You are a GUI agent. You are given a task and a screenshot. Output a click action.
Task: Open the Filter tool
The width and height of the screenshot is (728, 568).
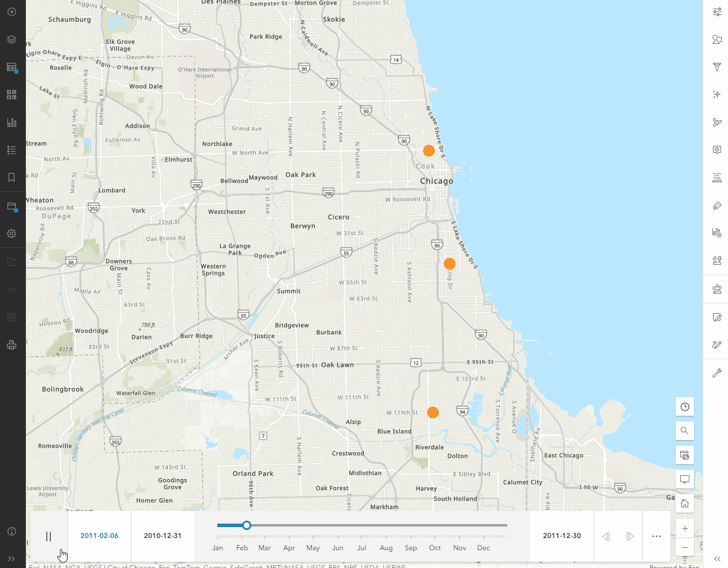click(716, 67)
